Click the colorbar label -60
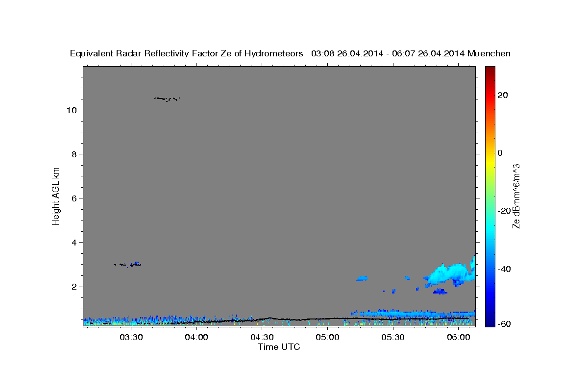 coord(504,324)
